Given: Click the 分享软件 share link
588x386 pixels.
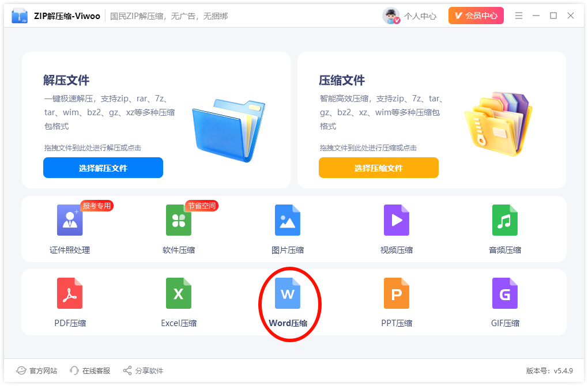Looking at the screenshot, I should pyautogui.click(x=149, y=370).
